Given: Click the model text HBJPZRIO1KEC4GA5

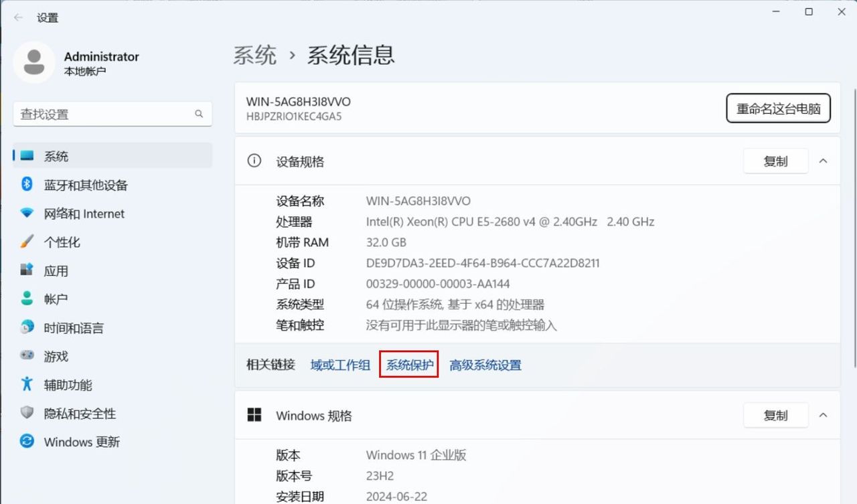Looking at the screenshot, I should 294,116.
